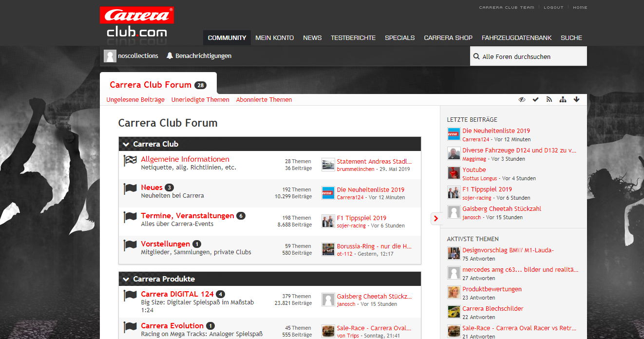Open the SPECIALS menu item

[400, 38]
